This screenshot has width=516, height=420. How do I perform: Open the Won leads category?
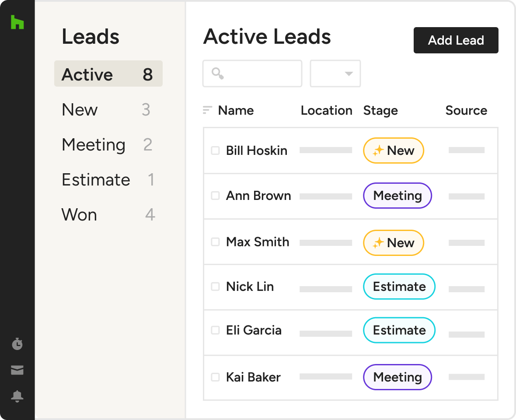pos(80,215)
